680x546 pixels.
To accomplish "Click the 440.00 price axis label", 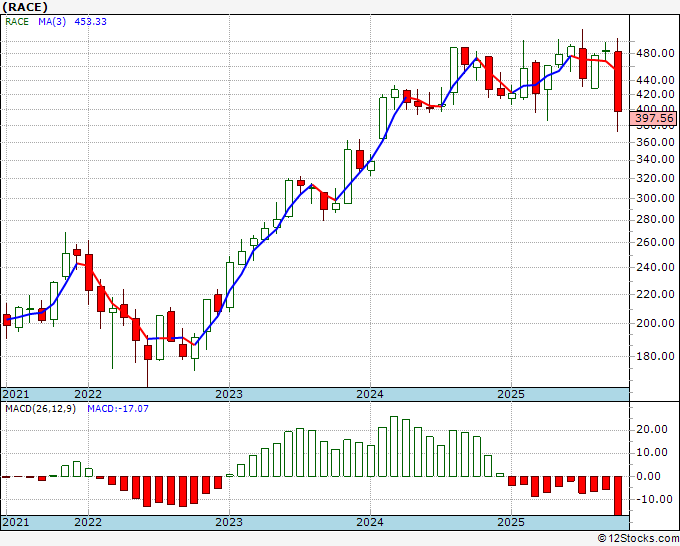I will (655, 80).
